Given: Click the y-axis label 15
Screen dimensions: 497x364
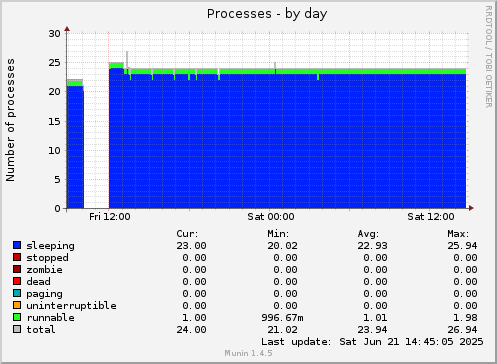Looking at the screenshot, I should tap(55, 121).
